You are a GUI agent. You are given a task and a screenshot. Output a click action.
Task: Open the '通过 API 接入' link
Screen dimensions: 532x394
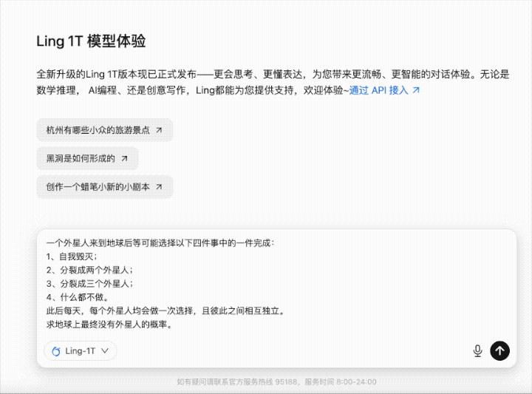click(384, 90)
